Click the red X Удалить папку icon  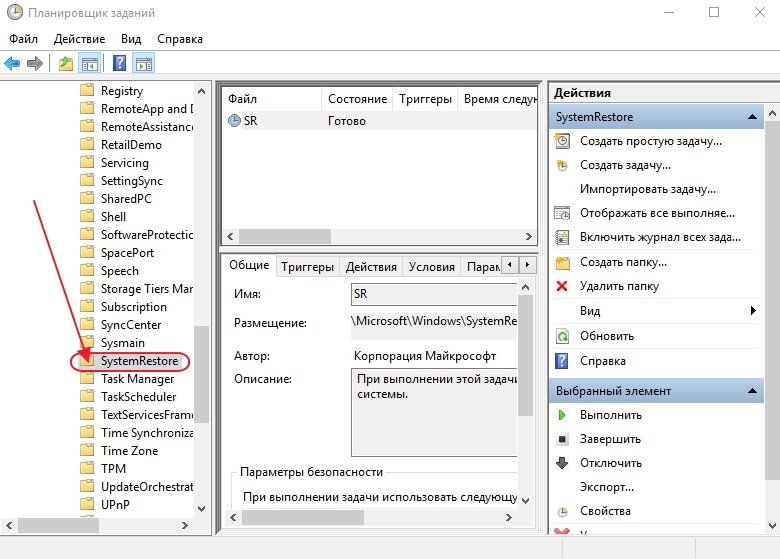pos(562,286)
